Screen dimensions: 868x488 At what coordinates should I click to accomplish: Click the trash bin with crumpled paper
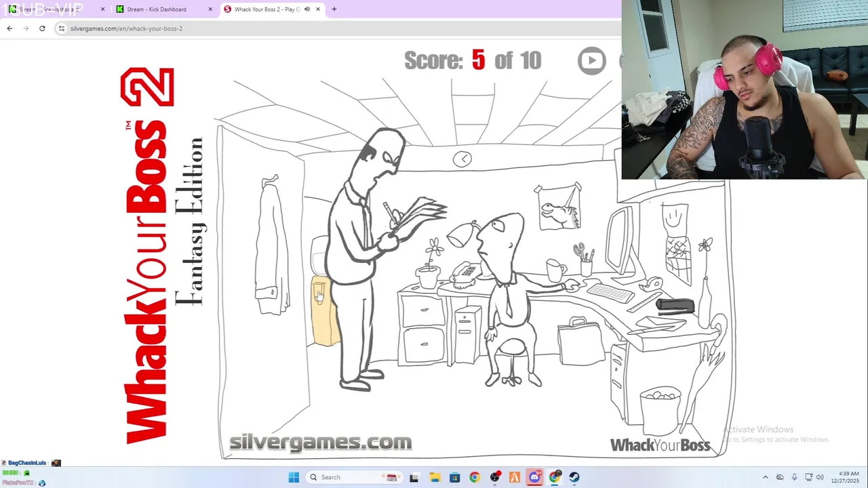pyautogui.click(x=660, y=411)
